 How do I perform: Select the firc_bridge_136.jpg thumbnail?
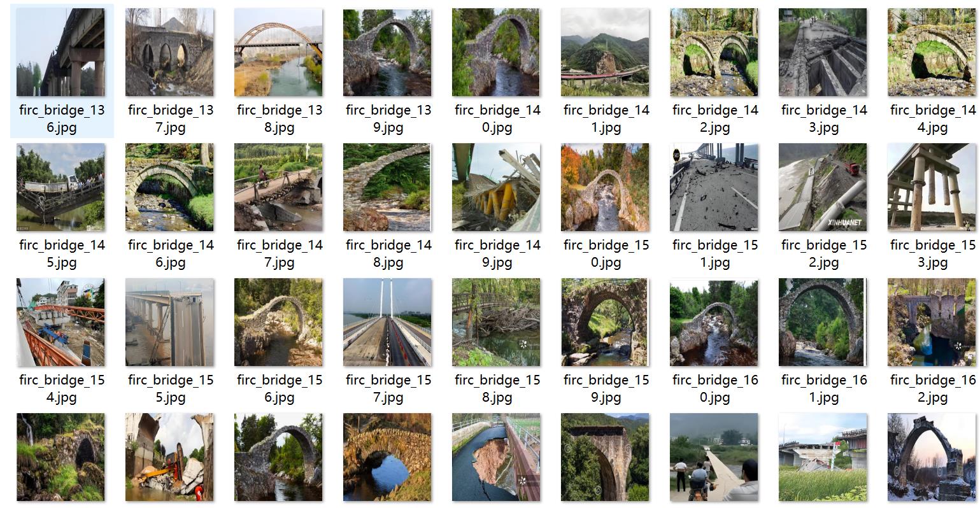click(x=60, y=52)
